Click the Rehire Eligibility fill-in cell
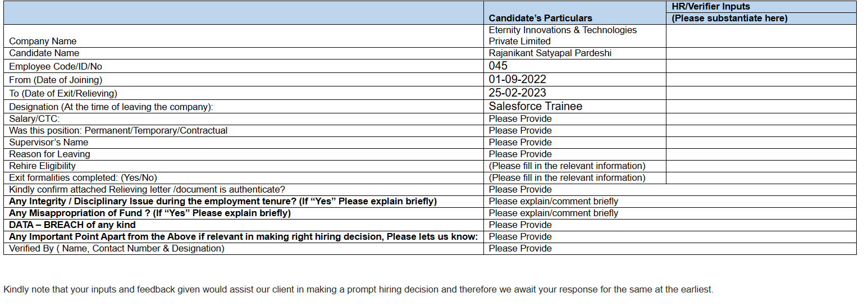 click(567, 166)
